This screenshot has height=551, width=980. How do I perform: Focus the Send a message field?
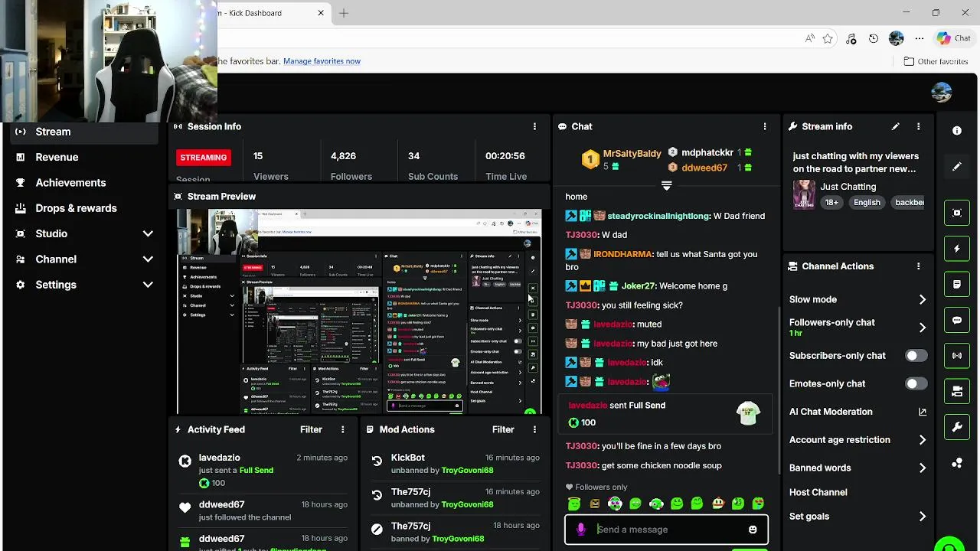666,530
